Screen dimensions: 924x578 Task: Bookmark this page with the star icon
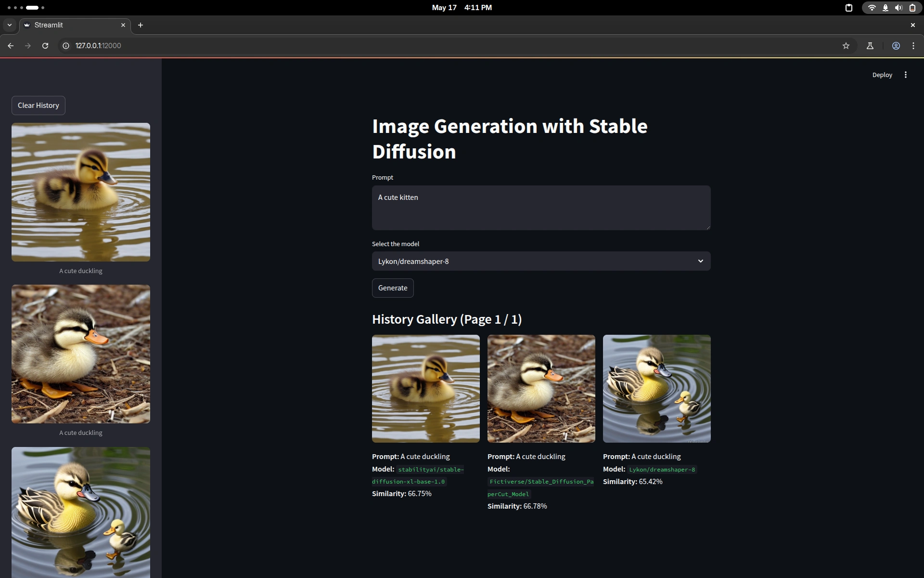click(846, 46)
